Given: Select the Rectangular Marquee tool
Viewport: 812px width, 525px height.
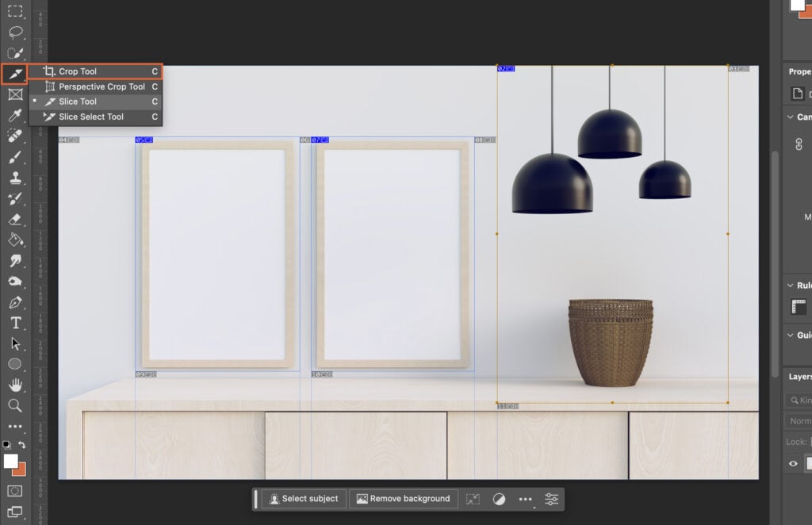Looking at the screenshot, I should (14, 11).
